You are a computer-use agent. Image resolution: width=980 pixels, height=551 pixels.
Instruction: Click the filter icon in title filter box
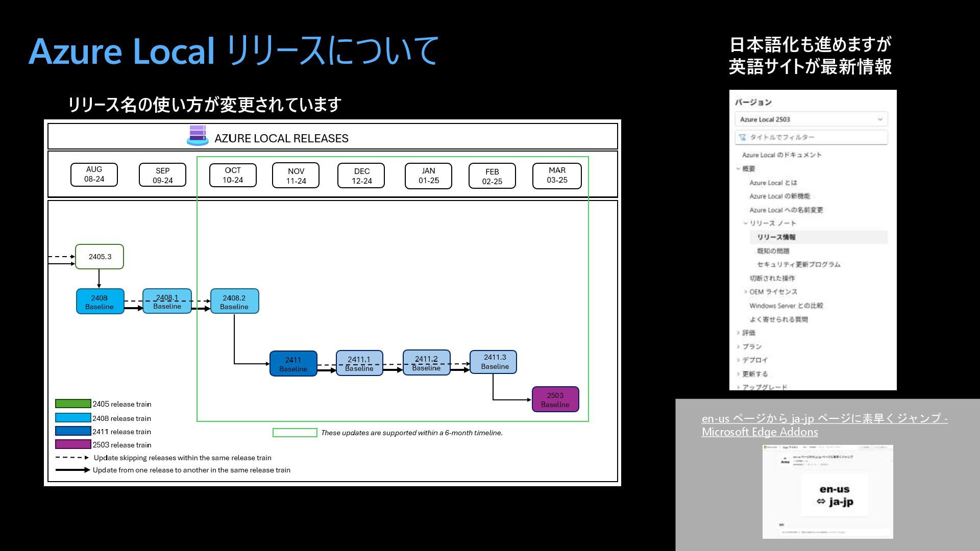[743, 137]
